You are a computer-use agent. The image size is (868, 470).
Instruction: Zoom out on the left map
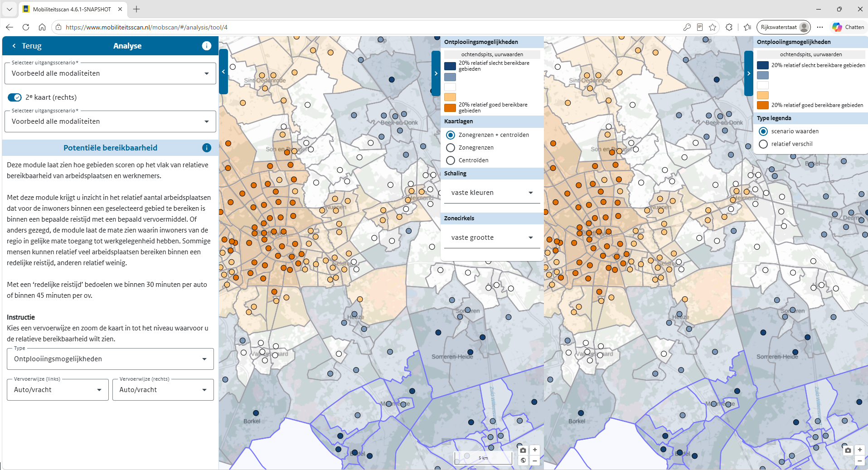click(x=535, y=460)
